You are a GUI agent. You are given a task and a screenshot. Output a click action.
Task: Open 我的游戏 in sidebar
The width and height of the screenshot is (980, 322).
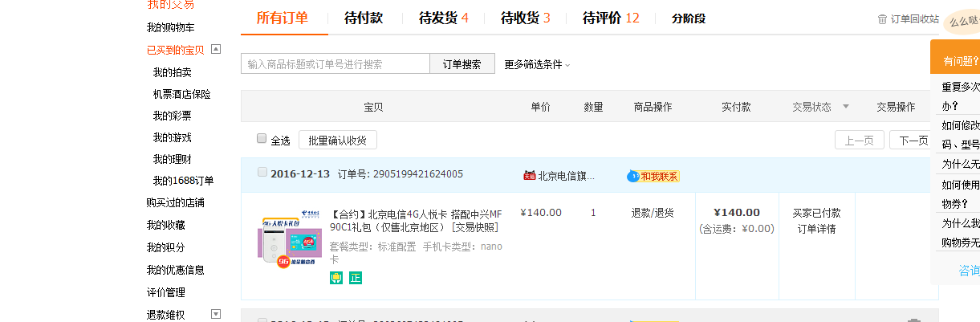173,137
